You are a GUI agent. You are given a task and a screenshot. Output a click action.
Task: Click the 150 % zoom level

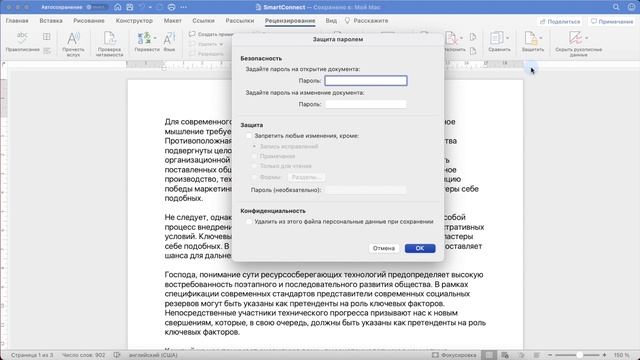622,355
